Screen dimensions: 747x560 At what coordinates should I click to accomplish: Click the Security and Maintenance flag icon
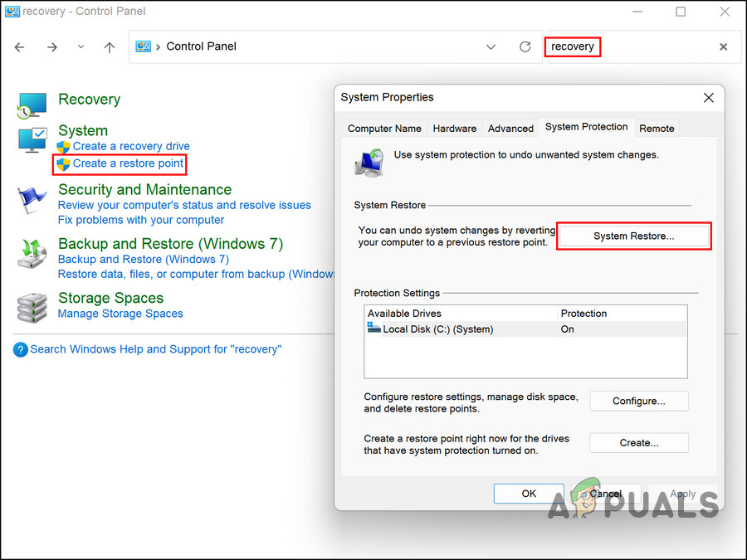pyautogui.click(x=32, y=201)
